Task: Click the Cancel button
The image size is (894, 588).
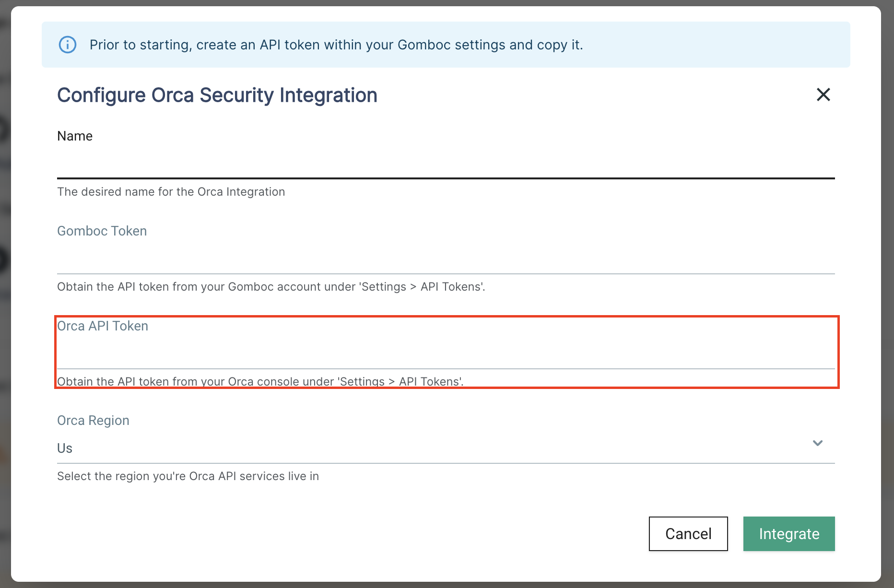Action: pos(688,534)
